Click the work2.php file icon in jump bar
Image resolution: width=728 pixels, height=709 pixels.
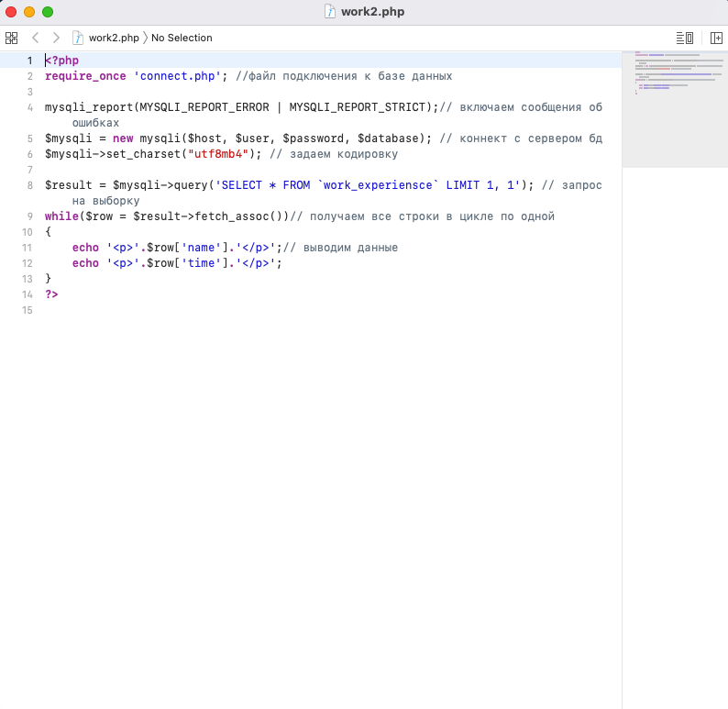(x=78, y=38)
